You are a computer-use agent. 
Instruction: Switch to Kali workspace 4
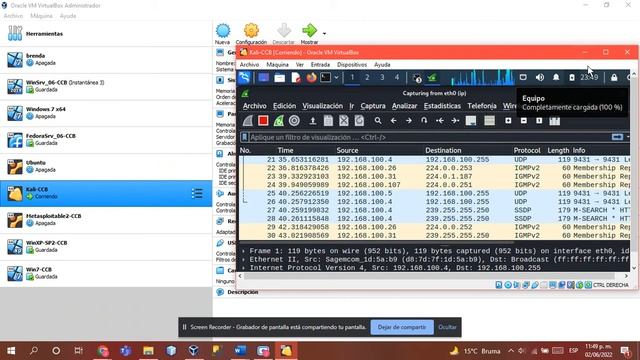click(x=397, y=77)
